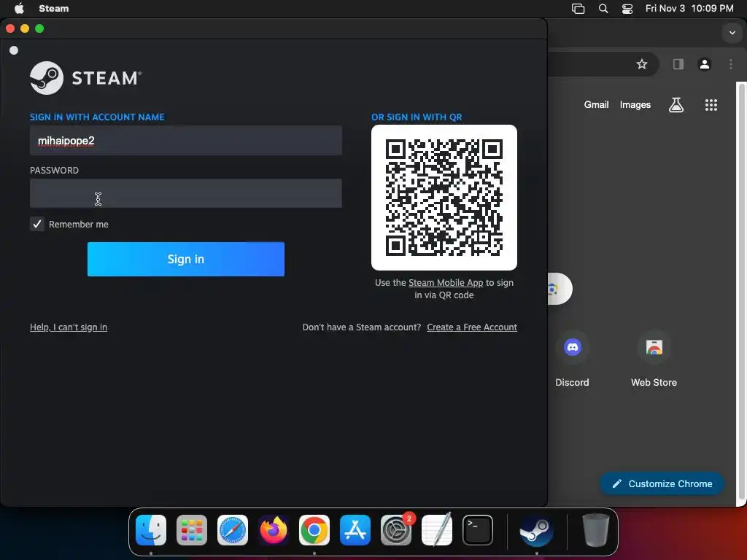Open Spotlight search in menu bar
The height and width of the screenshot is (560, 747).
point(603,8)
